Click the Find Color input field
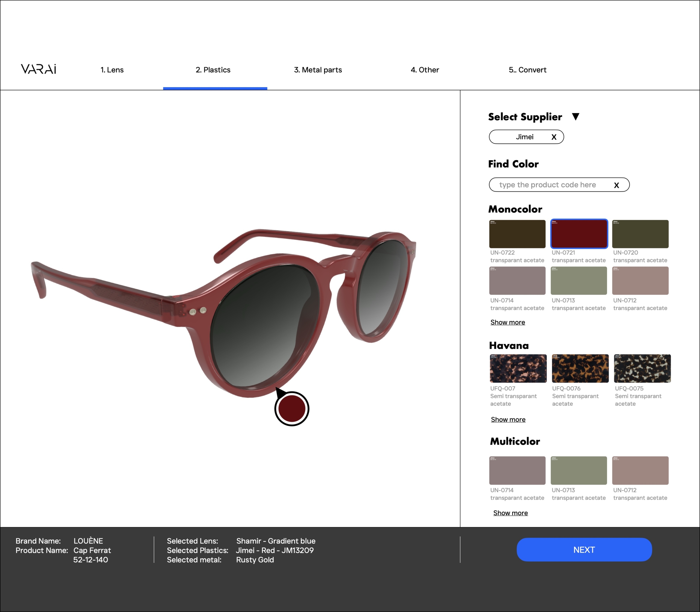This screenshot has width=700, height=612. 558,185
